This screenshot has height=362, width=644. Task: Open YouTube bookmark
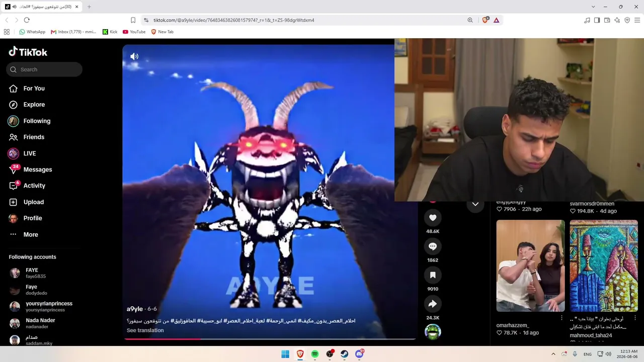tap(134, 32)
